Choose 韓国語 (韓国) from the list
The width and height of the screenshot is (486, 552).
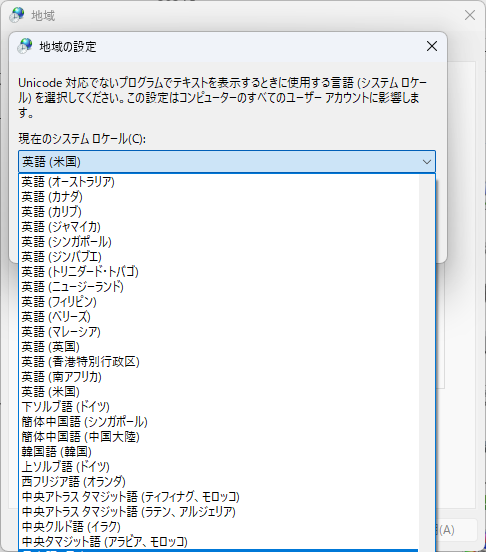tap(219, 452)
